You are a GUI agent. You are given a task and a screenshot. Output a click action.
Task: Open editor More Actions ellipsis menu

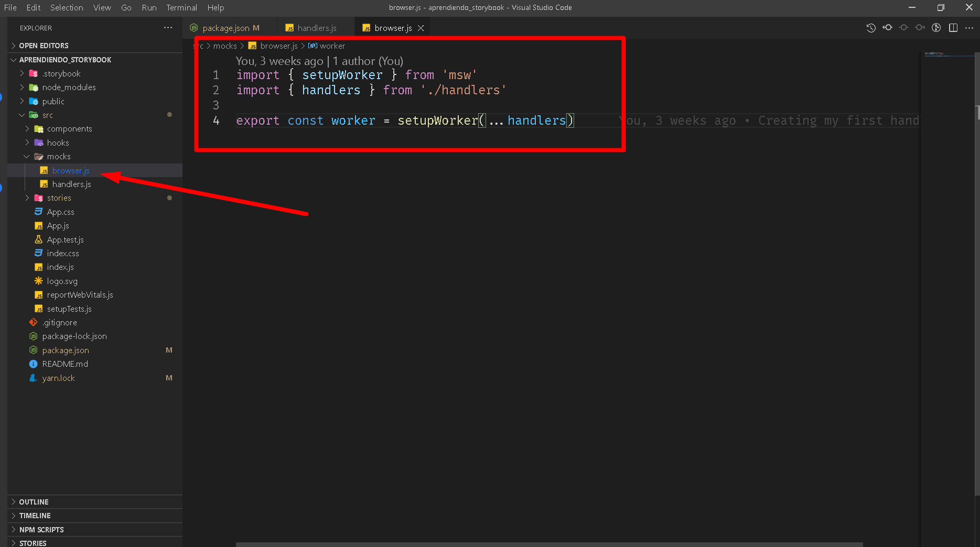point(969,28)
